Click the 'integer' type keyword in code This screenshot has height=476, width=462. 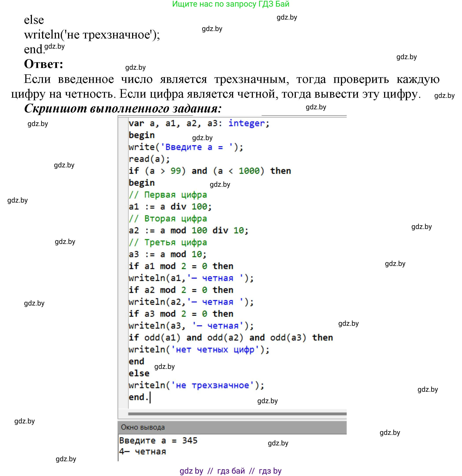[246, 123]
